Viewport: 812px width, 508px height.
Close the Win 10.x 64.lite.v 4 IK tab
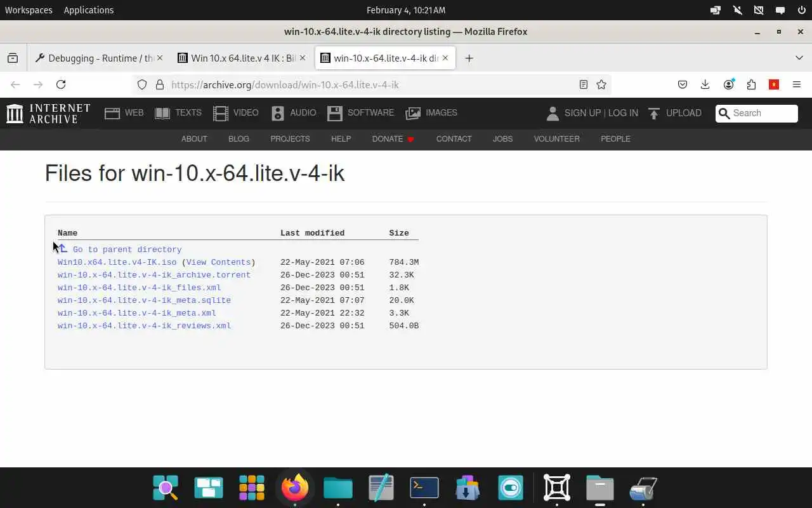click(303, 58)
